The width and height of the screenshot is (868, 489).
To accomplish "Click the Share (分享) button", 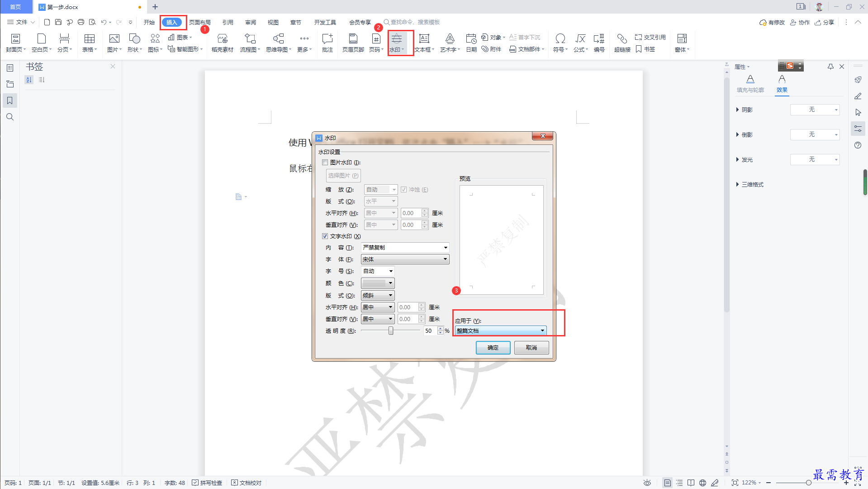I will (825, 22).
